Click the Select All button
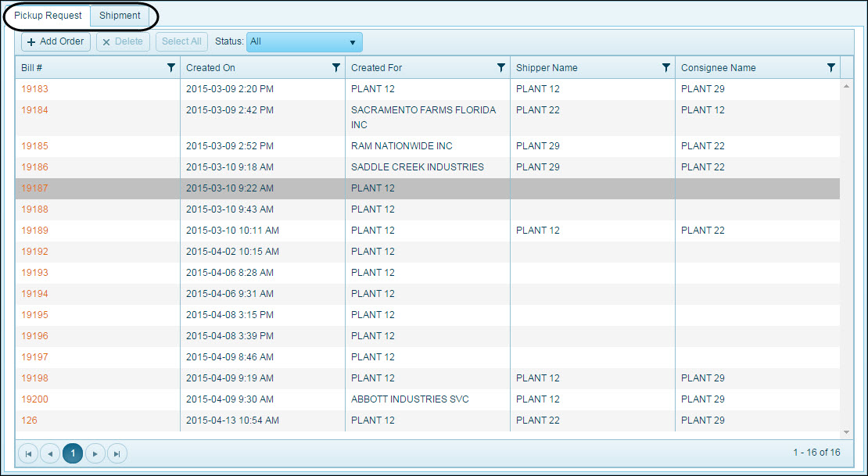Viewport: 868px width, 476px height. pos(181,42)
